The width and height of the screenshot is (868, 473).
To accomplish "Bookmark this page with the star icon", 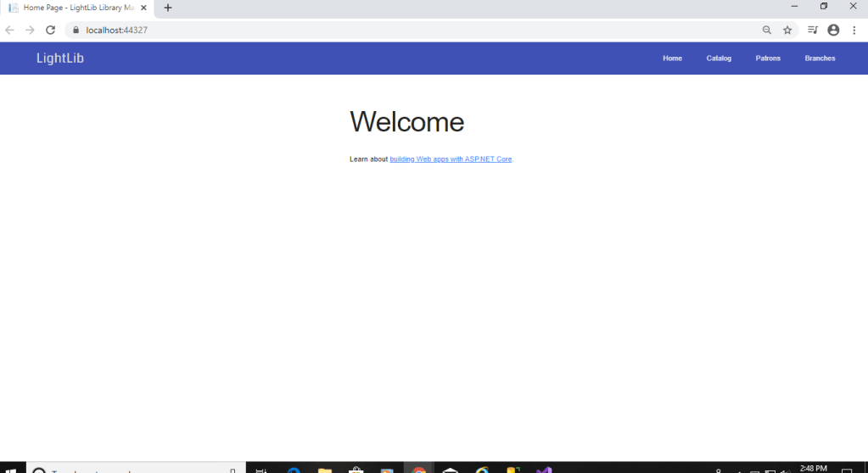I will tap(787, 30).
